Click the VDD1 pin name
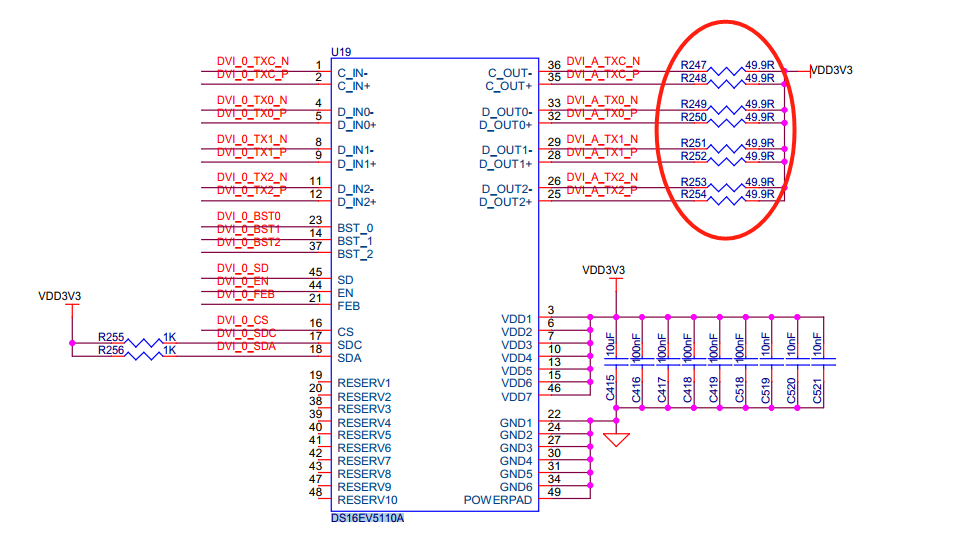 [x=517, y=319]
